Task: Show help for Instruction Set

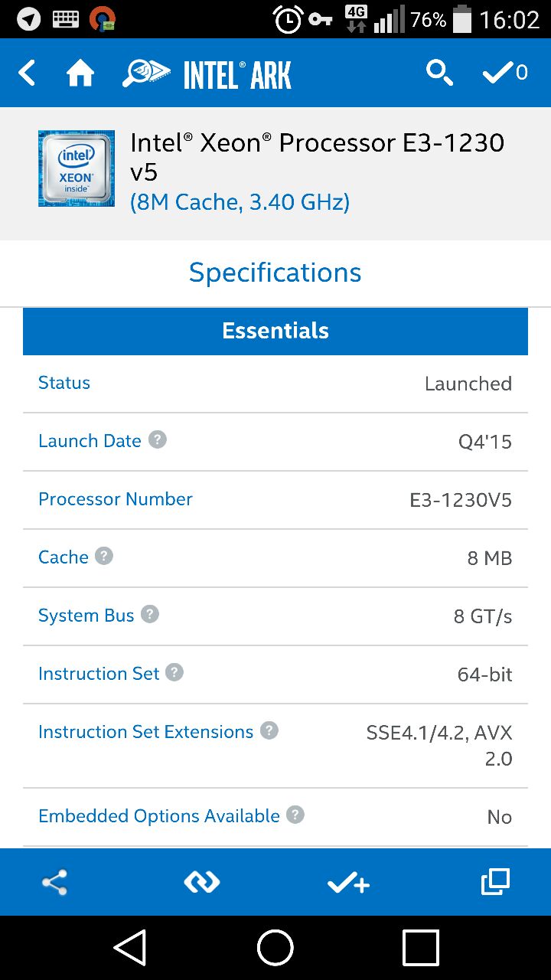Action: point(174,672)
